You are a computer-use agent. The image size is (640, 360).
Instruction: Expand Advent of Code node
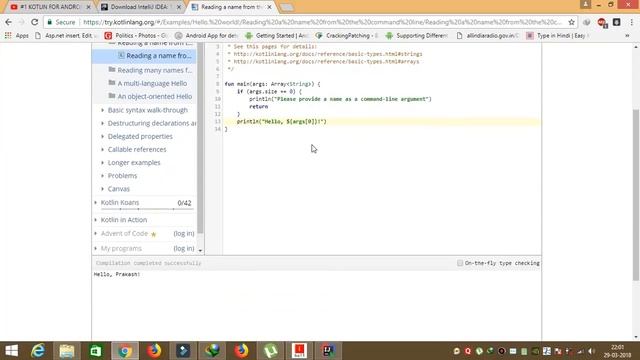96,233
